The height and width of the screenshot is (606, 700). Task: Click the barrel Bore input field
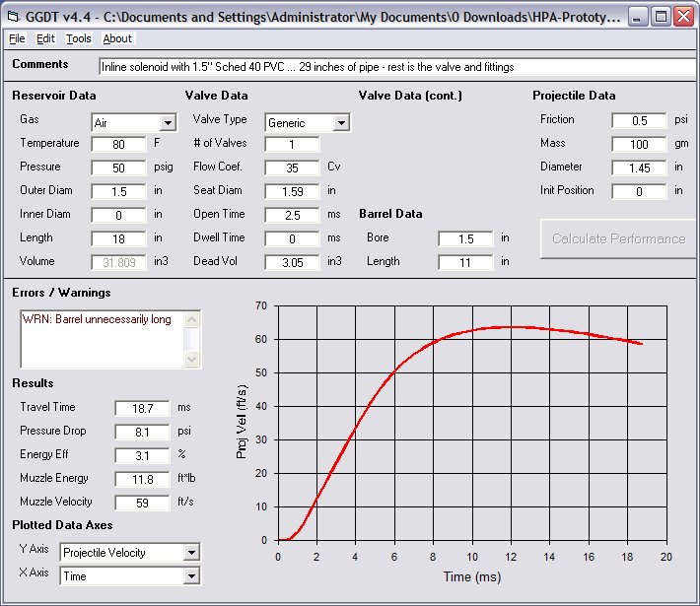point(465,238)
